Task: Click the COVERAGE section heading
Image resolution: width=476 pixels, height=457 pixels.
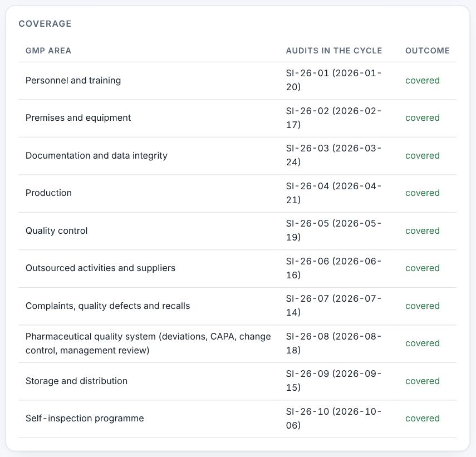Action: point(45,24)
